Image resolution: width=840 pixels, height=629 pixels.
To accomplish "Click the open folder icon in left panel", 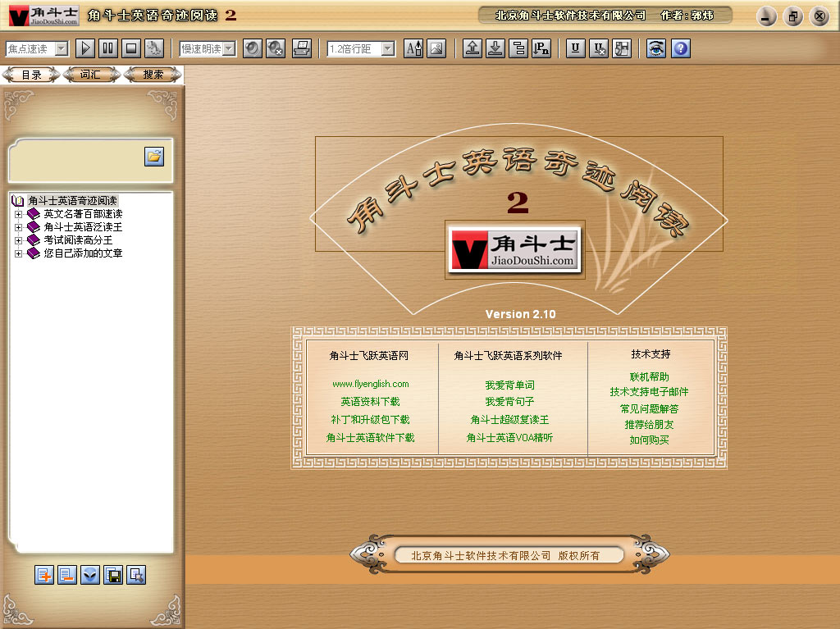I will tap(154, 157).
